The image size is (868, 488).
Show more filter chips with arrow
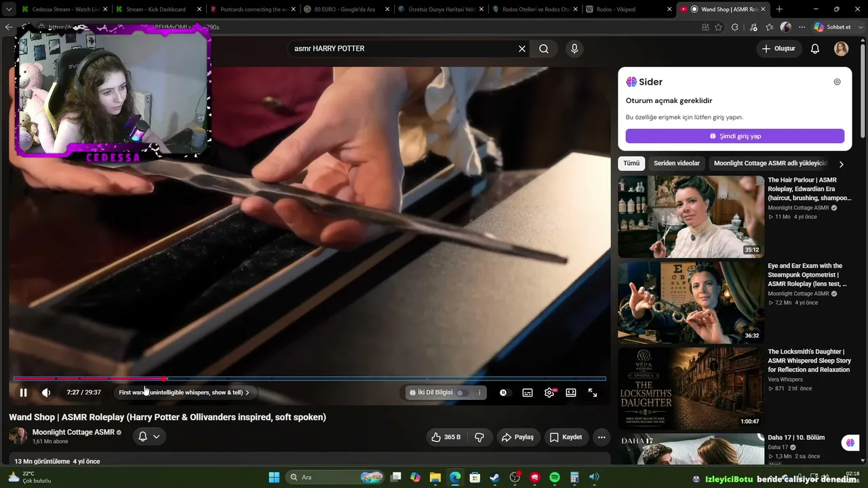pos(841,164)
